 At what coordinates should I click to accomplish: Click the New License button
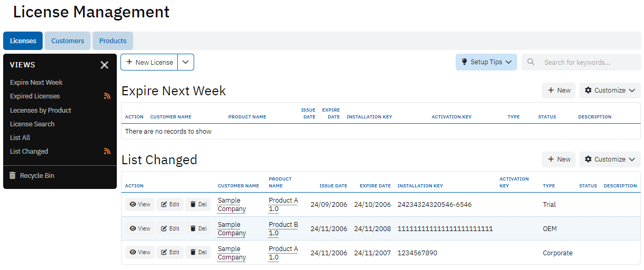click(x=149, y=62)
